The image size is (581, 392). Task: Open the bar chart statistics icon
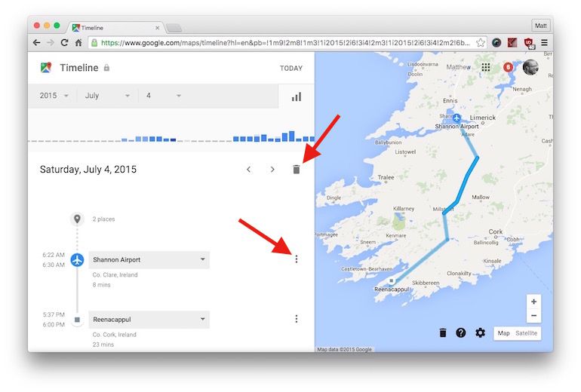point(297,96)
